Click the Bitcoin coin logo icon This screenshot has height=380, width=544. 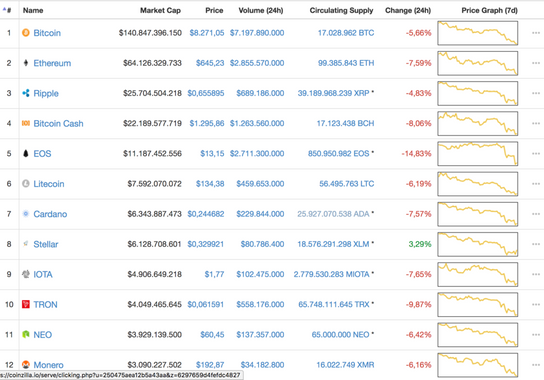point(26,33)
